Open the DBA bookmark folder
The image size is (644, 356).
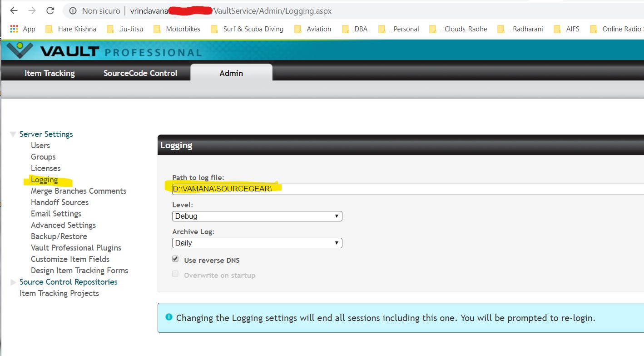355,29
